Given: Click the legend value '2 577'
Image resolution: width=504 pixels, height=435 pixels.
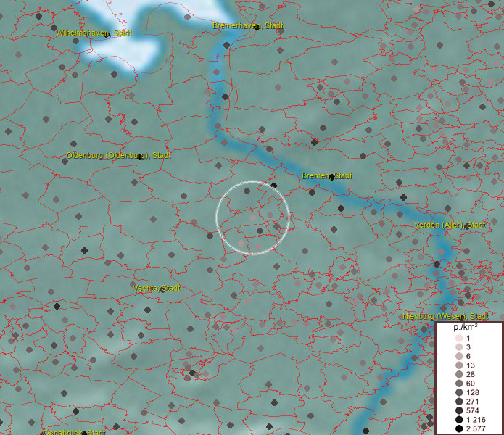Looking at the screenshot, I should point(476,428).
